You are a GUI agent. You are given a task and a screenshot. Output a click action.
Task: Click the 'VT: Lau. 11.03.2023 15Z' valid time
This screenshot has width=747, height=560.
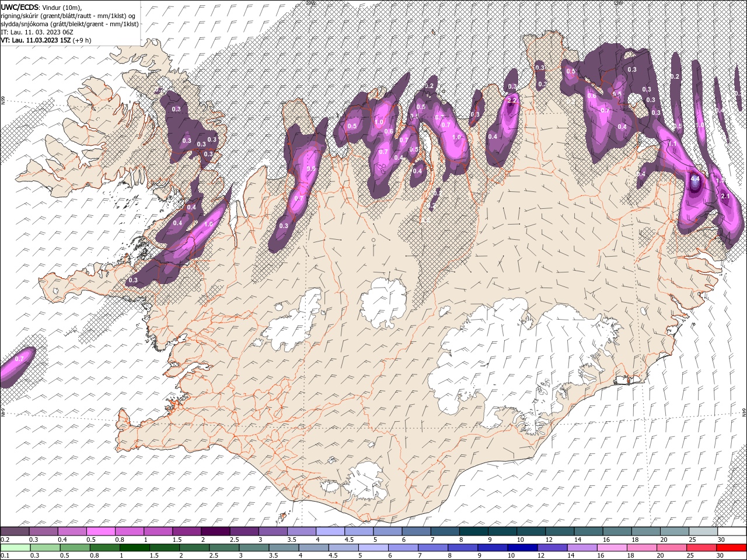point(36,40)
